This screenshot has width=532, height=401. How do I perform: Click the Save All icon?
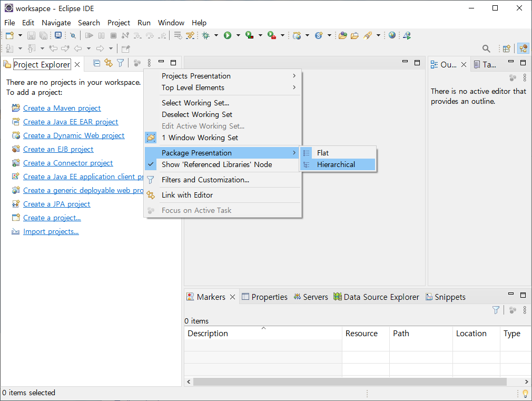[x=43, y=35]
